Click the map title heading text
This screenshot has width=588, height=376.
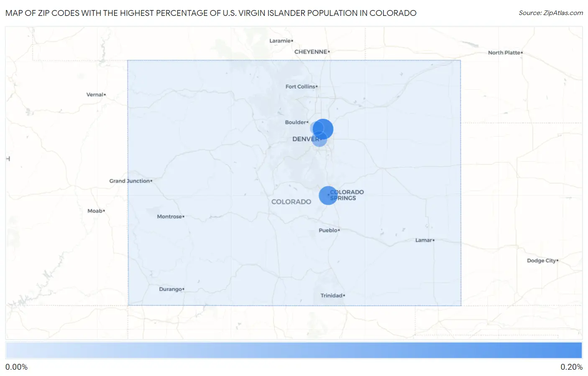tap(211, 13)
